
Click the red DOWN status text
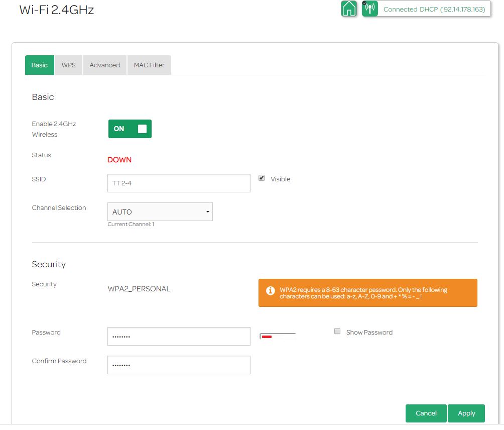coord(119,160)
